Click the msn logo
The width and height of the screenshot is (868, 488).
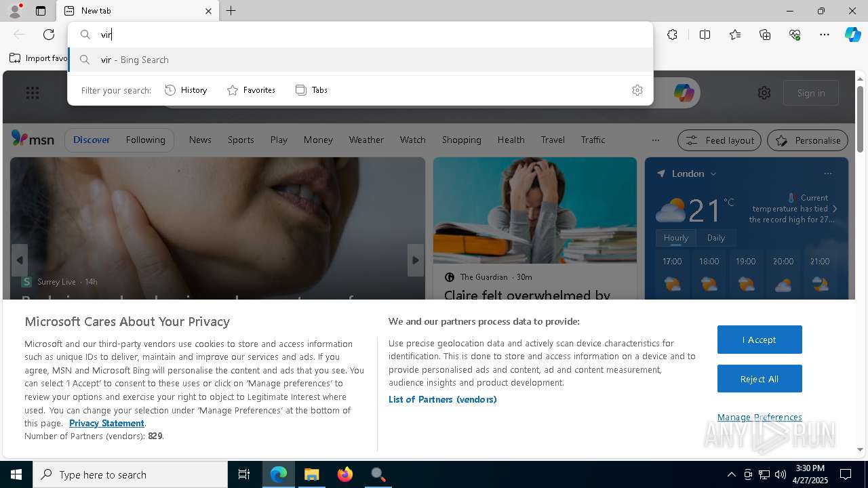pos(33,139)
